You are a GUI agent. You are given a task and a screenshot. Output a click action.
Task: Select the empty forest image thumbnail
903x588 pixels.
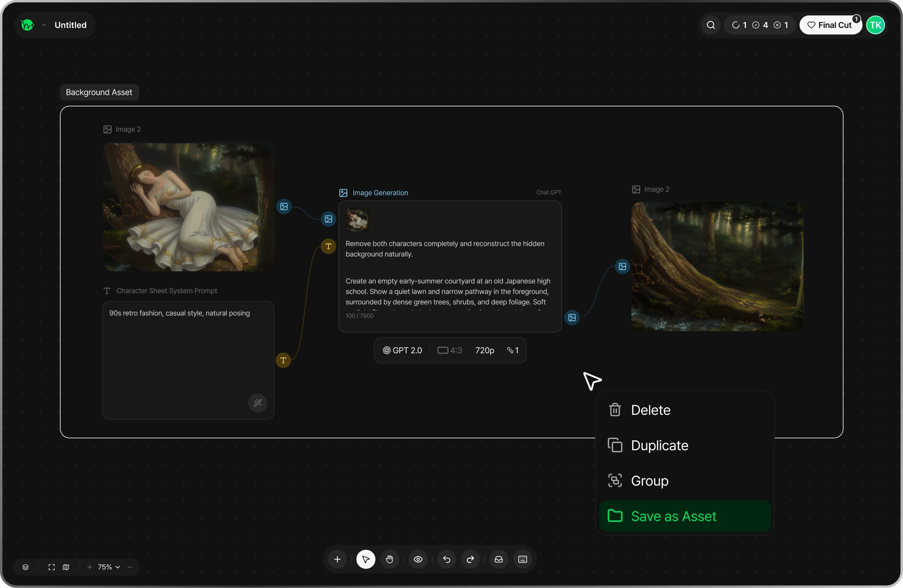click(x=717, y=267)
